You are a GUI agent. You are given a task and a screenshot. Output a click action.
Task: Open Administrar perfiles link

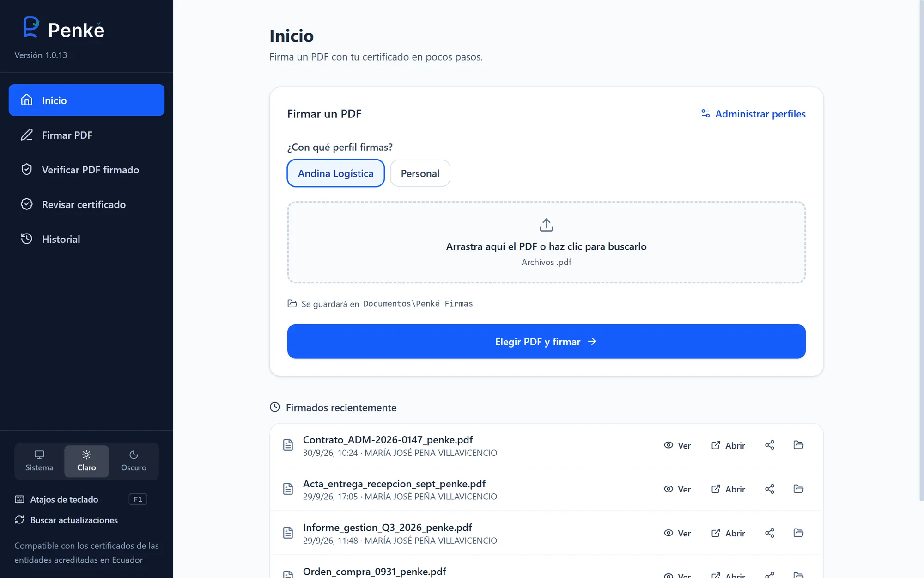(753, 114)
